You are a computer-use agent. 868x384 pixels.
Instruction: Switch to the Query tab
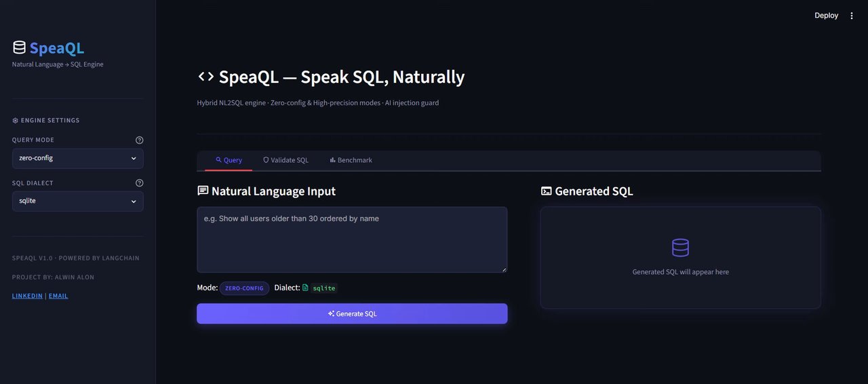click(x=229, y=160)
